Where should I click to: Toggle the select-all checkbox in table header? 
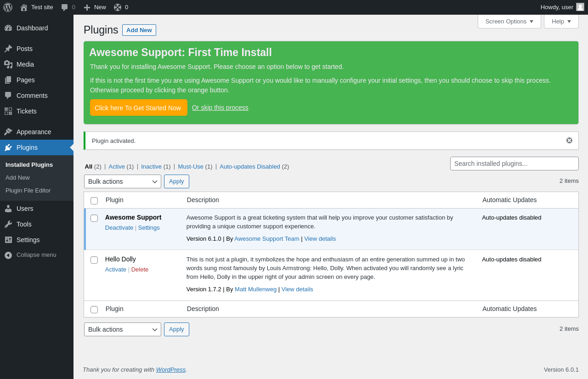tap(94, 201)
